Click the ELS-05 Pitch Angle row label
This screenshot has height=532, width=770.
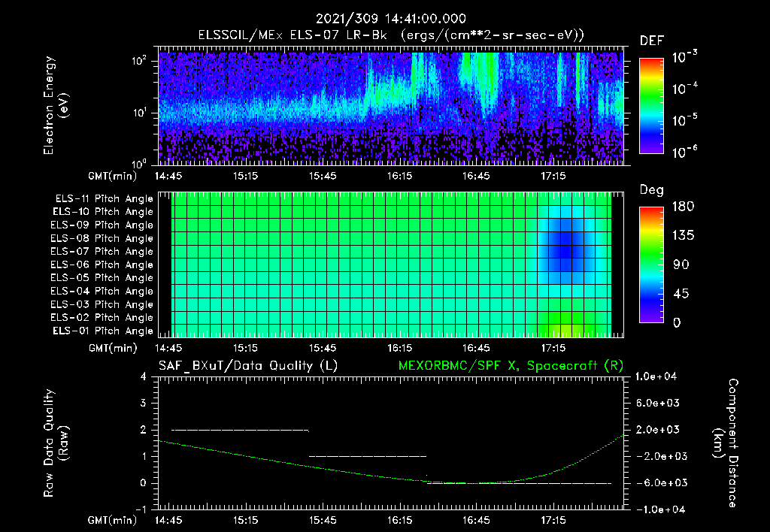coord(102,278)
